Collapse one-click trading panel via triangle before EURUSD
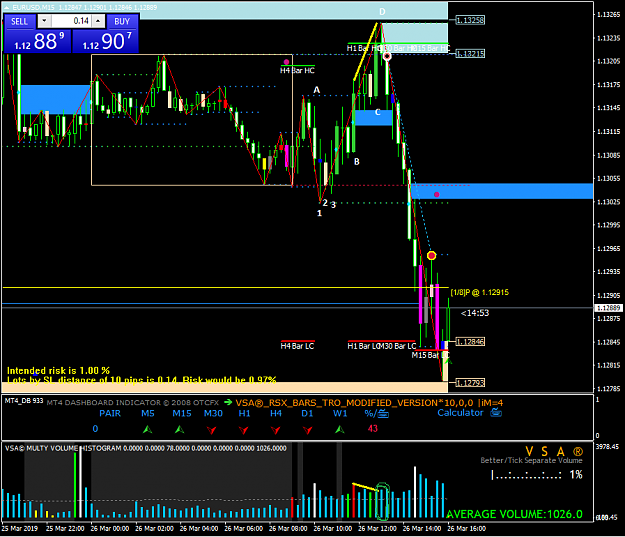The height and width of the screenshot is (537, 625). coord(6,7)
